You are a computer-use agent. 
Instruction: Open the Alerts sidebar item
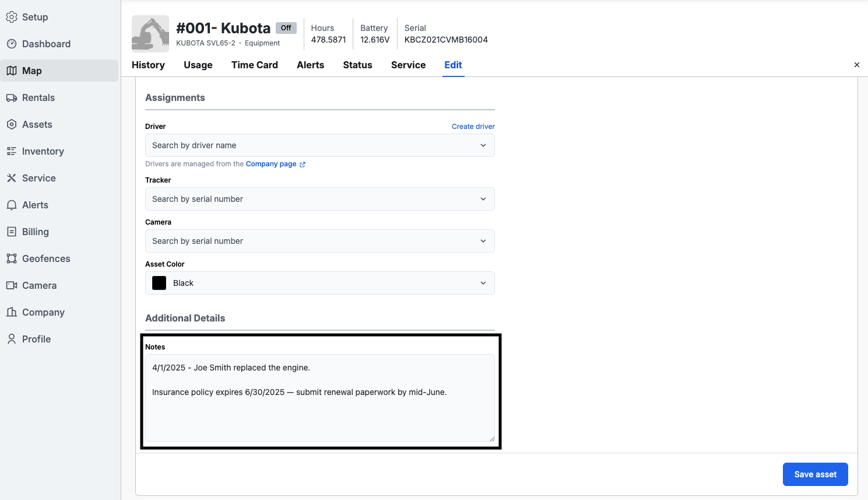(x=35, y=205)
